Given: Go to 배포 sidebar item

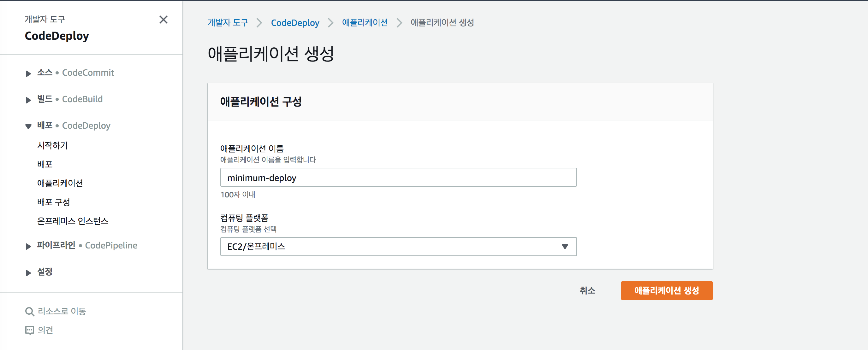Looking at the screenshot, I should tap(45, 164).
